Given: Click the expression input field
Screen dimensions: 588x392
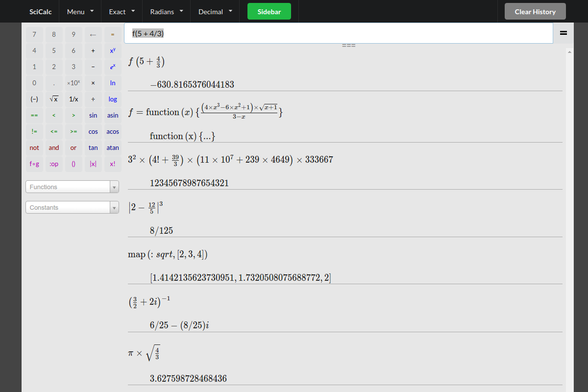Looking at the screenshot, I should [x=339, y=33].
